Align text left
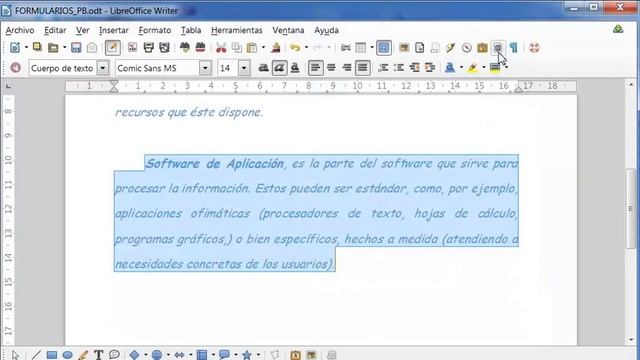The height and width of the screenshot is (360, 640). pos(315,68)
